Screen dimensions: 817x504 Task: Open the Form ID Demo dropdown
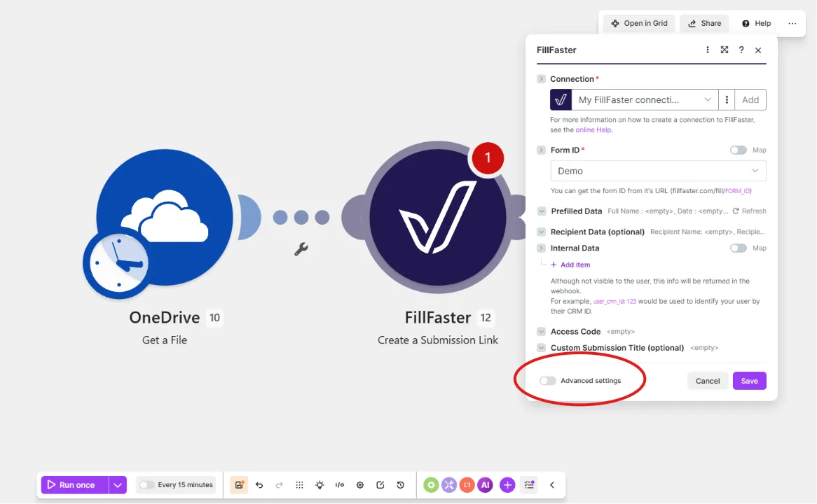tap(658, 171)
